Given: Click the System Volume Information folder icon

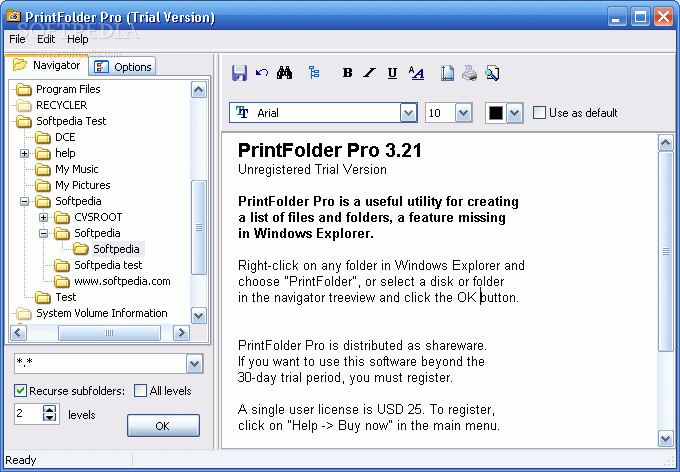Looking at the screenshot, I should click(24, 314).
